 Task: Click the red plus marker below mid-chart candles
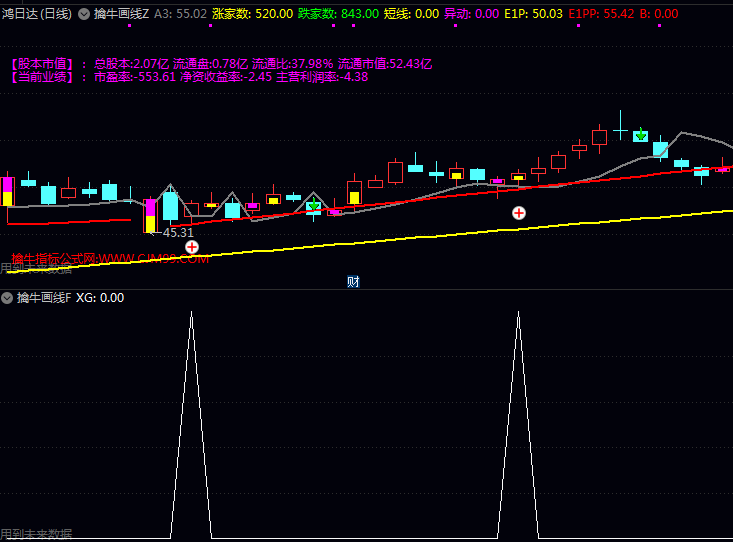pos(519,213)
